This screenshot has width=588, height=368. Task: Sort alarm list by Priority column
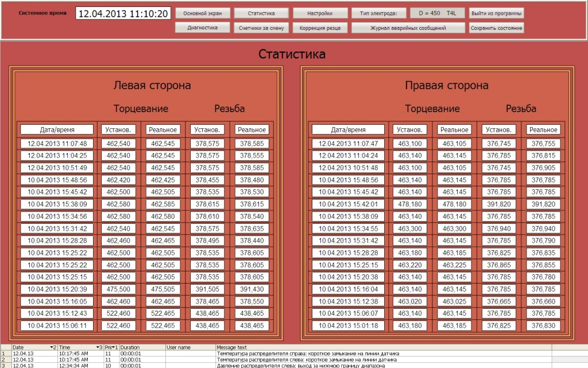click(x=111, y=347)
